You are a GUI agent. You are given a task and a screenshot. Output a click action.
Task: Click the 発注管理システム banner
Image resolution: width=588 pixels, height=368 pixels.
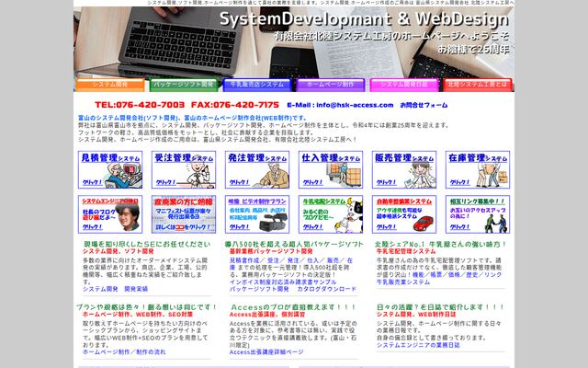[257, 169]
